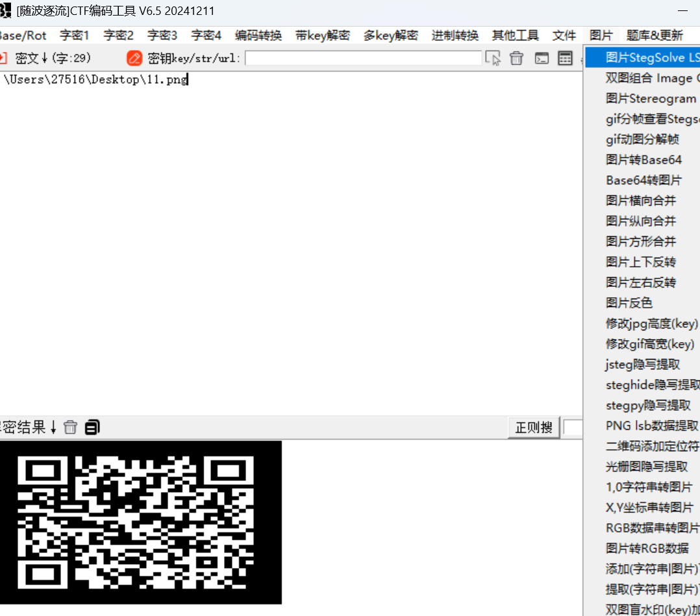Select 提取(字符串|图片) menu entry
Viewport: 700px width, 616px height.
[642, 589]
